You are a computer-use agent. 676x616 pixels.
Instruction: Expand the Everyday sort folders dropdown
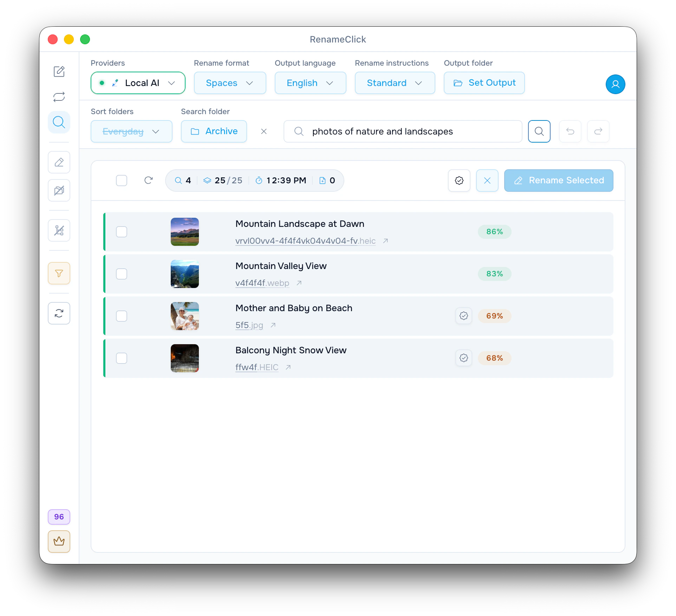click(x=131, y=131)
